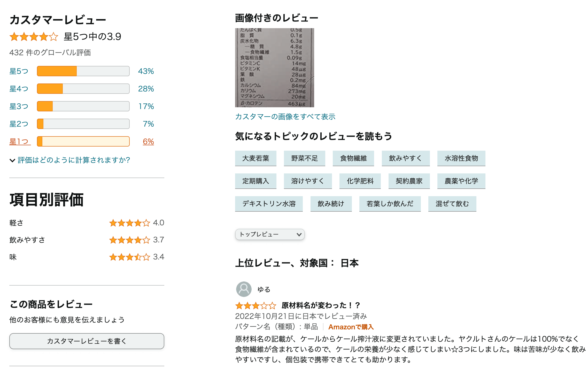Open the nutrition label review thumbnail
Image resolution: width=588 pixels, height=367 pixels.
click(x=274, y=67)
